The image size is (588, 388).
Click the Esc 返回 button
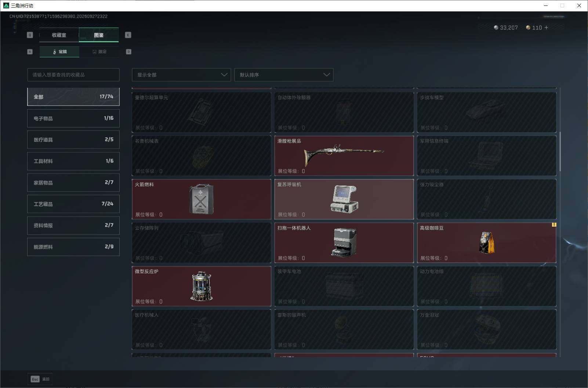coord(40,379)
